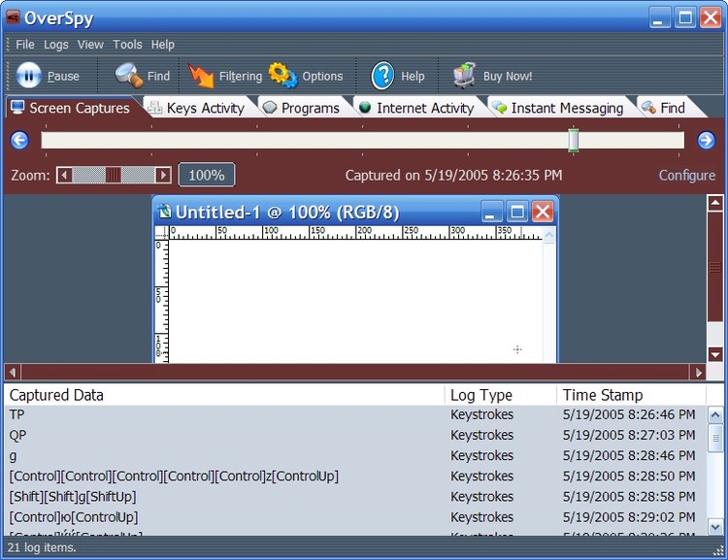Click the capture view scroll-up arrow
The height and width of the screenshot is (560, 728).
point(715,203)
